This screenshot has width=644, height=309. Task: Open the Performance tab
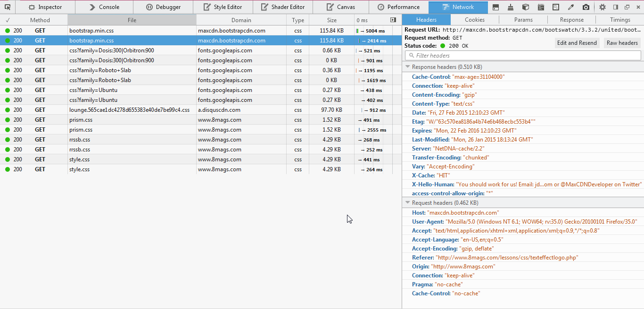tap(399, 7)
